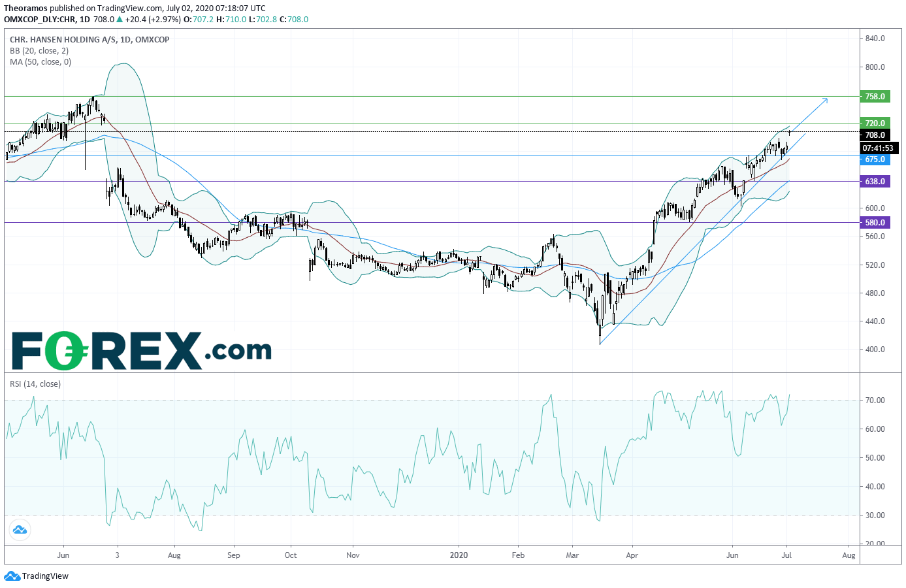Select the 720.0 green price label
This screenshot has height=588, width=906.
click(875, 123)
